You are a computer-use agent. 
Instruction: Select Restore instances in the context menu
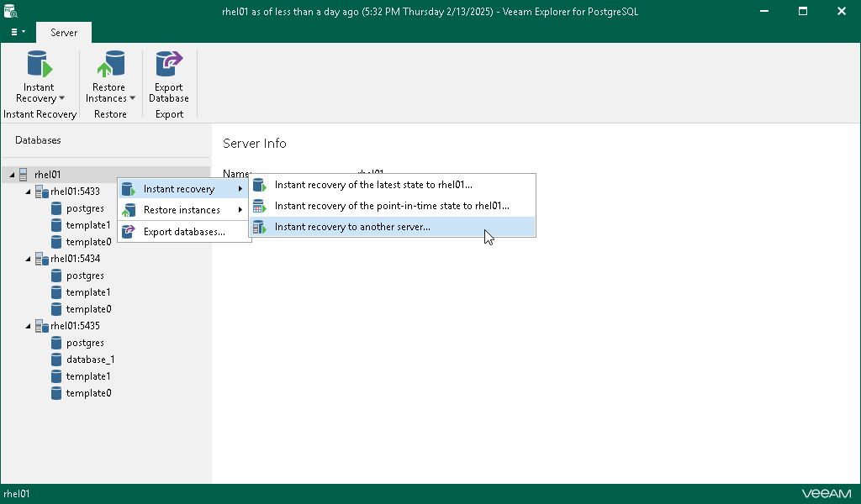pos(184,209)
